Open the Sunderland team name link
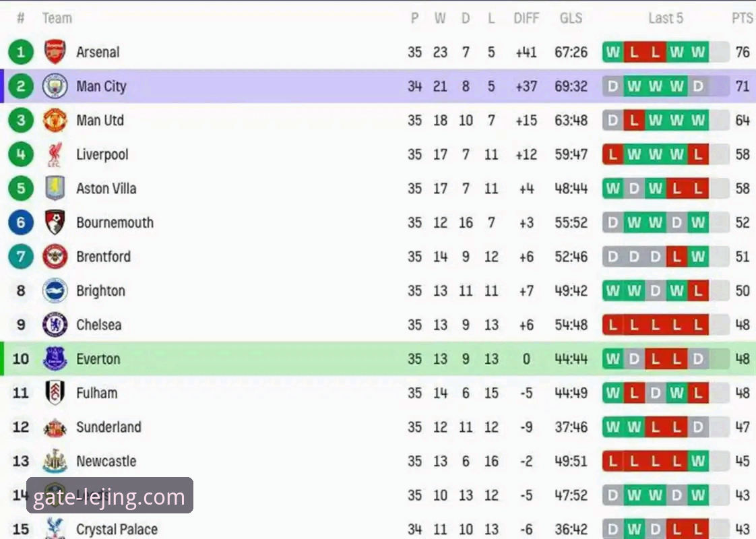756x539 pixels. coord(109,427)
